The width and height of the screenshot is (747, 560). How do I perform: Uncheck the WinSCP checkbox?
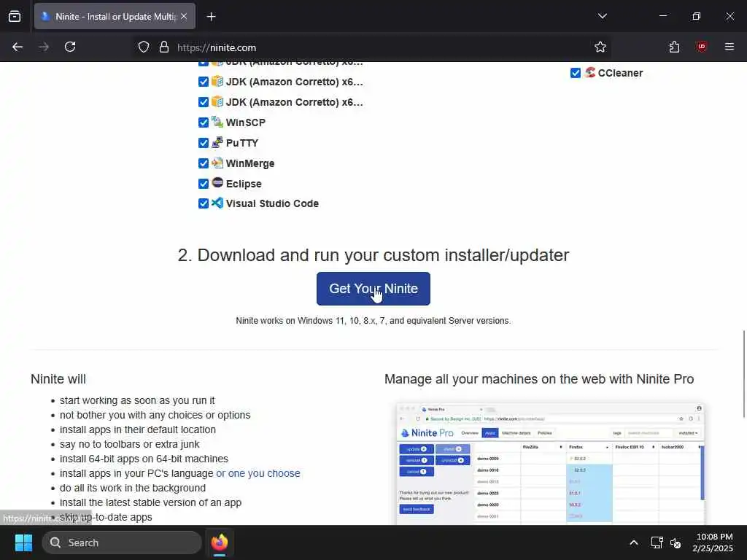pos(204,122)
